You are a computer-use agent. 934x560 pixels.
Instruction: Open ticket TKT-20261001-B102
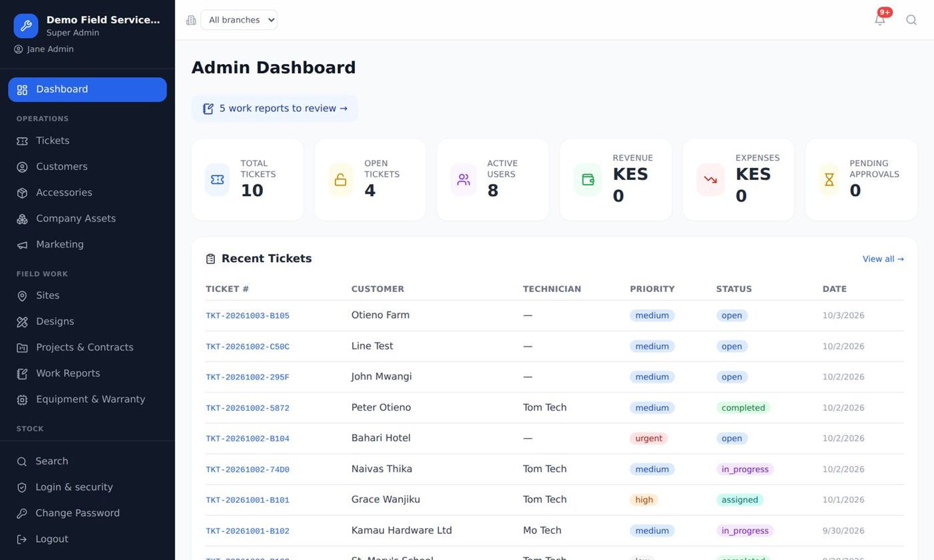pyautogui.click(x=248, y=531)
